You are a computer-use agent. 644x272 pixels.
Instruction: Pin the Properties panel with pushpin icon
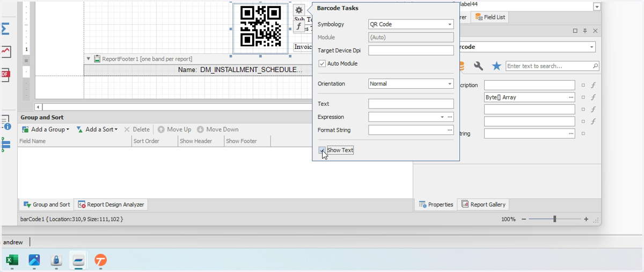(x=585, y=31)
